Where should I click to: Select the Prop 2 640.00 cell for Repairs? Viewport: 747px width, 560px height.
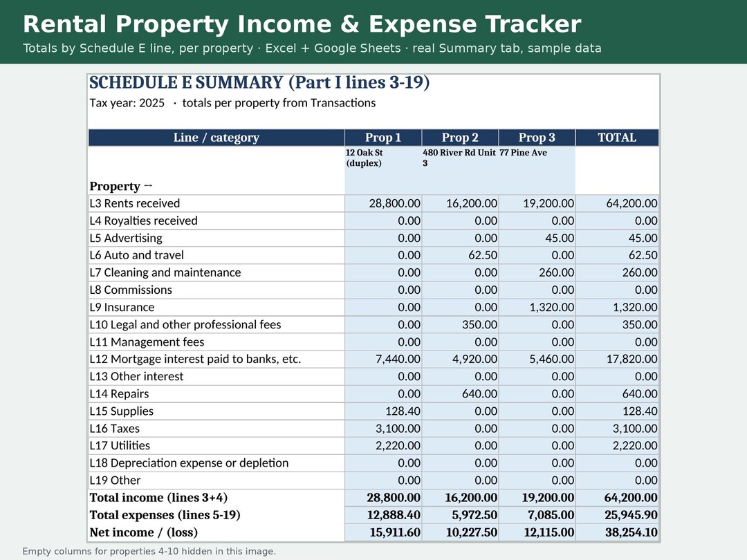click(x=460, y=394)
